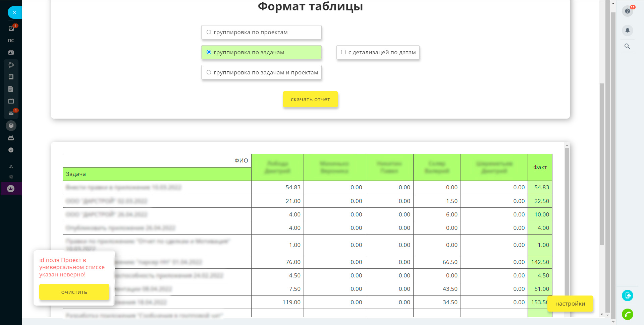Screen dimensions: 644x325
Task: Select "группировка по задачам" radio option
Action: 209,52
